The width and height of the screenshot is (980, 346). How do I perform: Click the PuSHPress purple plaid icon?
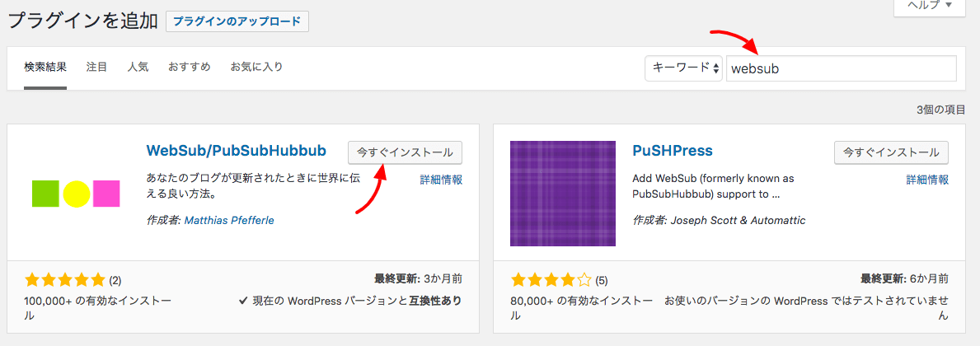pos(562,194)
